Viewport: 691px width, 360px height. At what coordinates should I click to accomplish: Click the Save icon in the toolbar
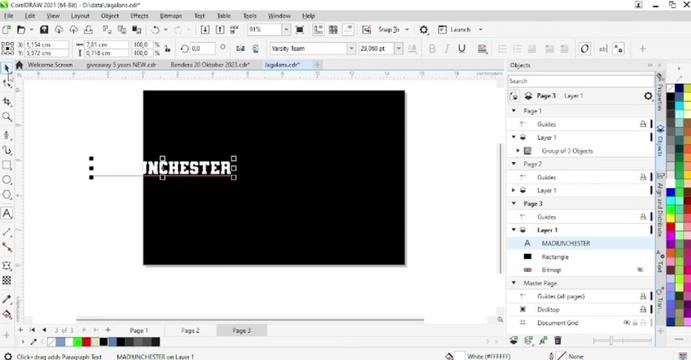point(44,30)
